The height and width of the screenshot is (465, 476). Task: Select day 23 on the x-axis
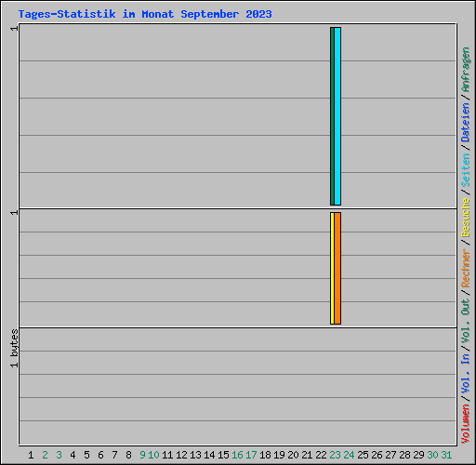[335, 455]
